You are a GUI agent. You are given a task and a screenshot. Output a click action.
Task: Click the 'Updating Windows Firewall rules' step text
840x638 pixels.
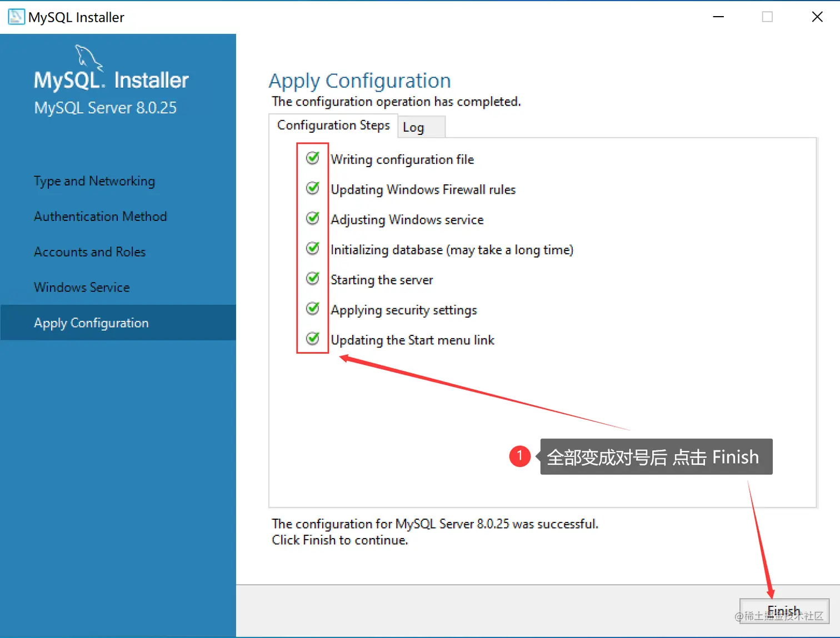tap(423, 190)
